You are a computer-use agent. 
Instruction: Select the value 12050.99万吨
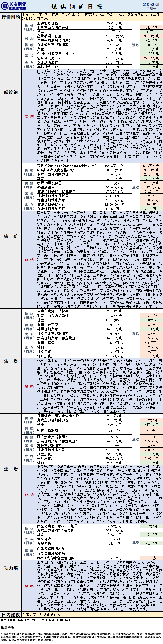click(x=114, y=204)
